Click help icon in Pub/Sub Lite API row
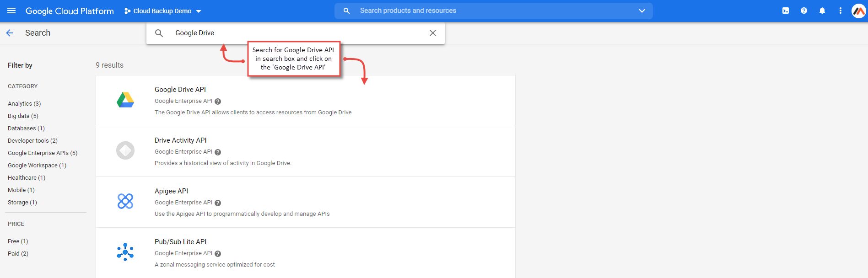Screen dimensions: 868x278 [x=218, y=254]
